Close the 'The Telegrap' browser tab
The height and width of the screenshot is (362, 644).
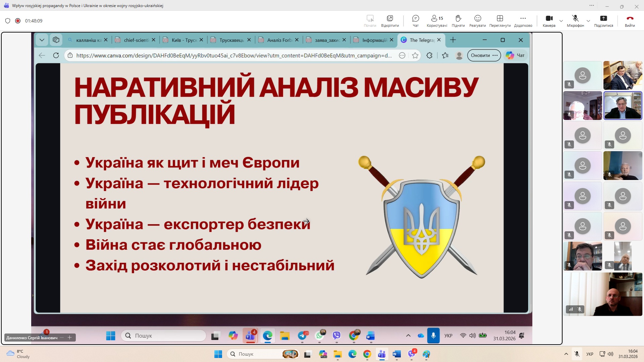tap(439, 40)
